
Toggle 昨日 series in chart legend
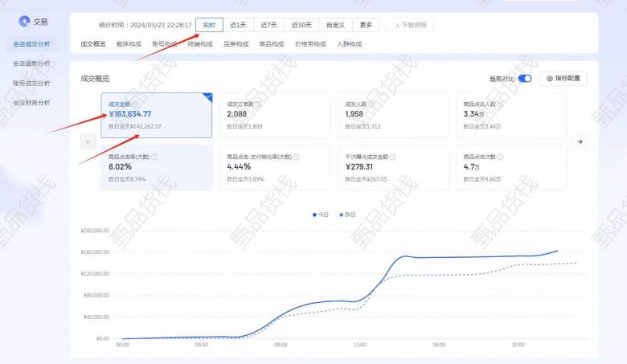[x=347, y=215]
